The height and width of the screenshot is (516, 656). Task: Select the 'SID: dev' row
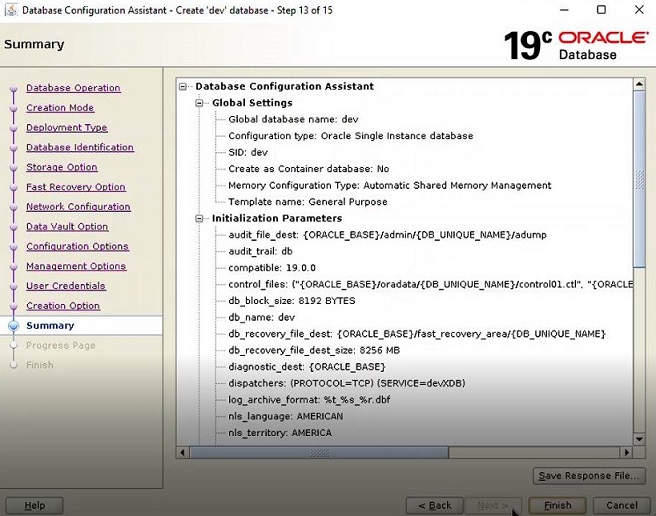click(x=248, y=153)
